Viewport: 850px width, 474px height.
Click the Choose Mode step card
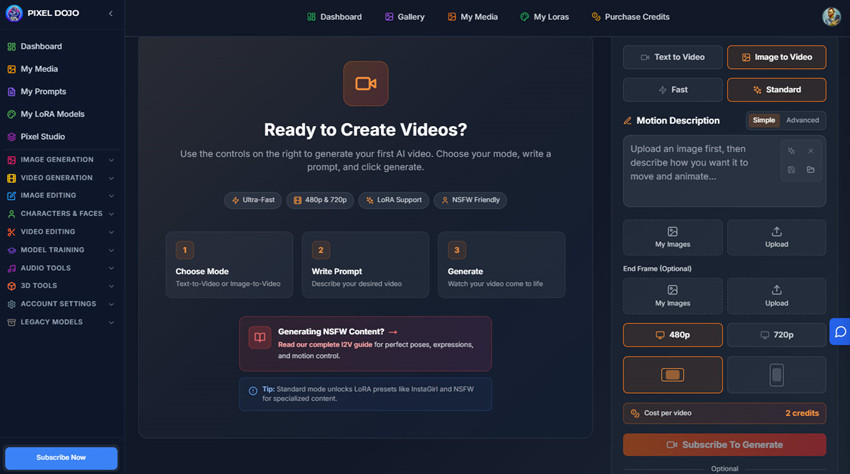pyautogui.click(x=229, y=265)
